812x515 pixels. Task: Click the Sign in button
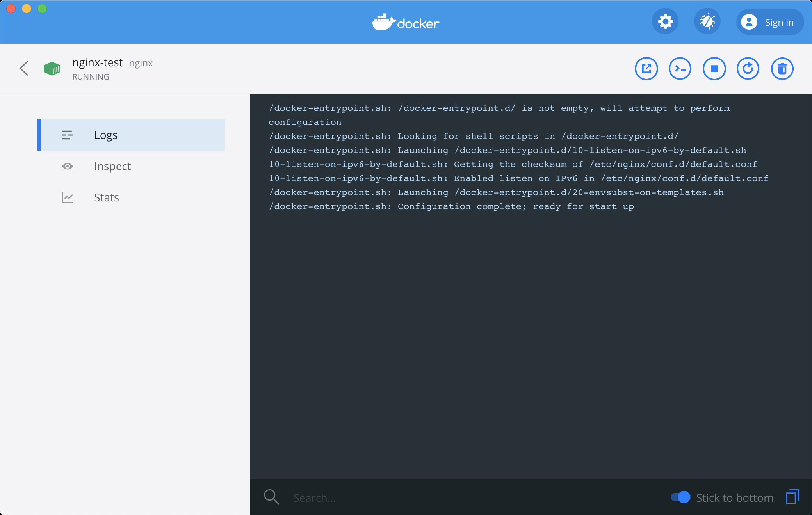click(769, 22)
